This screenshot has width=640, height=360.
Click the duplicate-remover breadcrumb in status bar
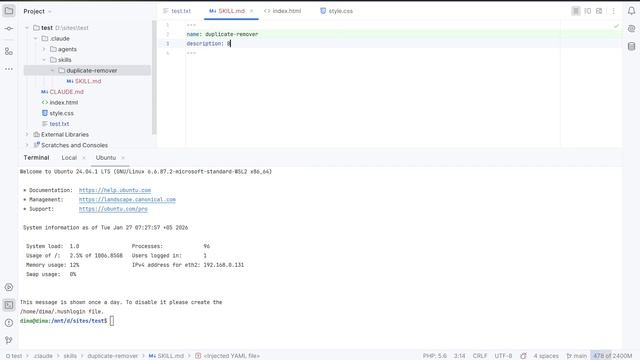click(112, 356)
